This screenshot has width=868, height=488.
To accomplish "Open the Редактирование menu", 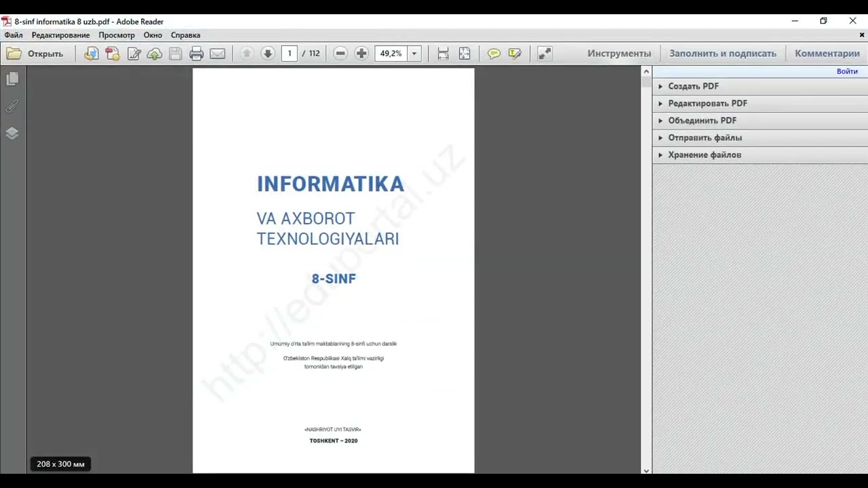I will [60, 35].
